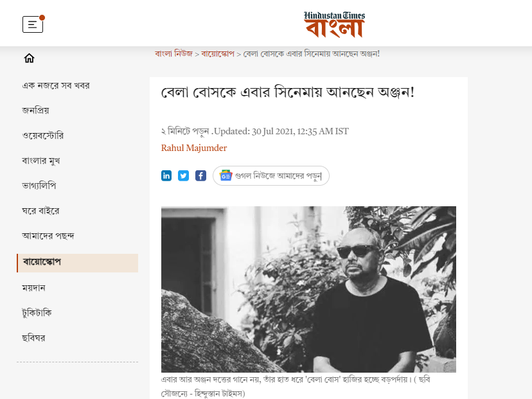Go to বায়োস্কোপ breadcrumb link
Image resolution: width=532 pixels, height=399 pixels.
pos(218,53)
